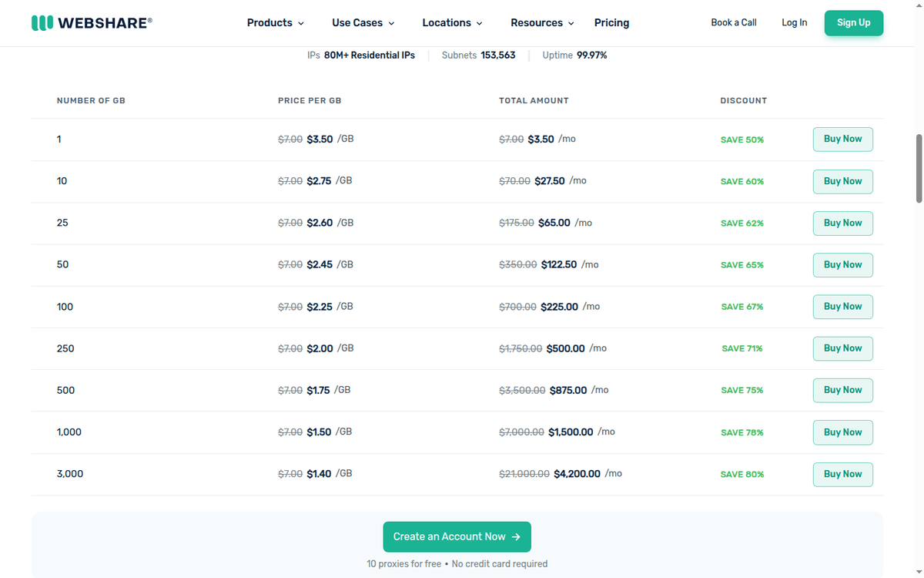Click the Webshare logo
Viewport: 924px width, 578px height.
(92, 22)
